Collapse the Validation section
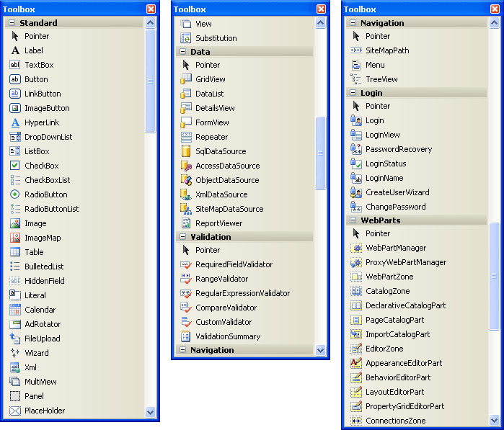This screenshot has height=430, width=504. click(x=182, y=237)
